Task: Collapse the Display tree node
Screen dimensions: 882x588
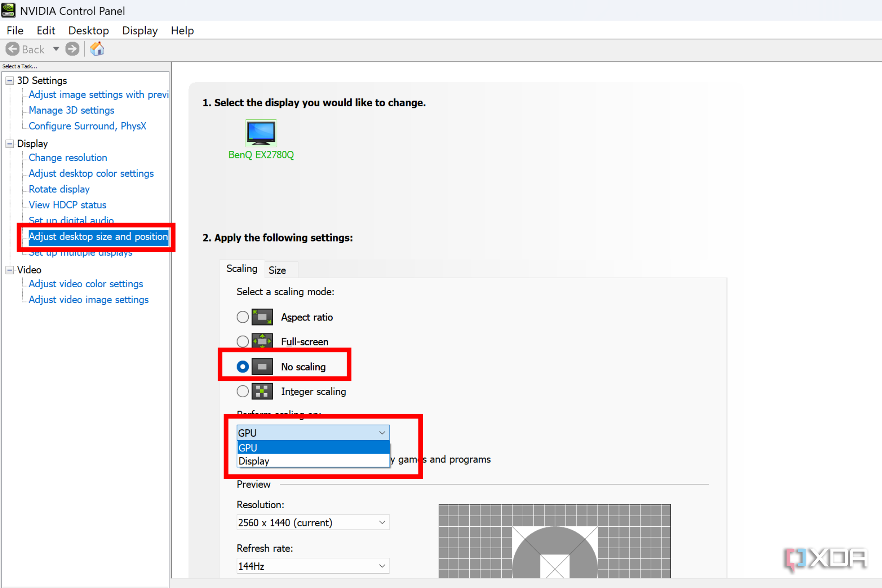Action: [x=10, y=144]
